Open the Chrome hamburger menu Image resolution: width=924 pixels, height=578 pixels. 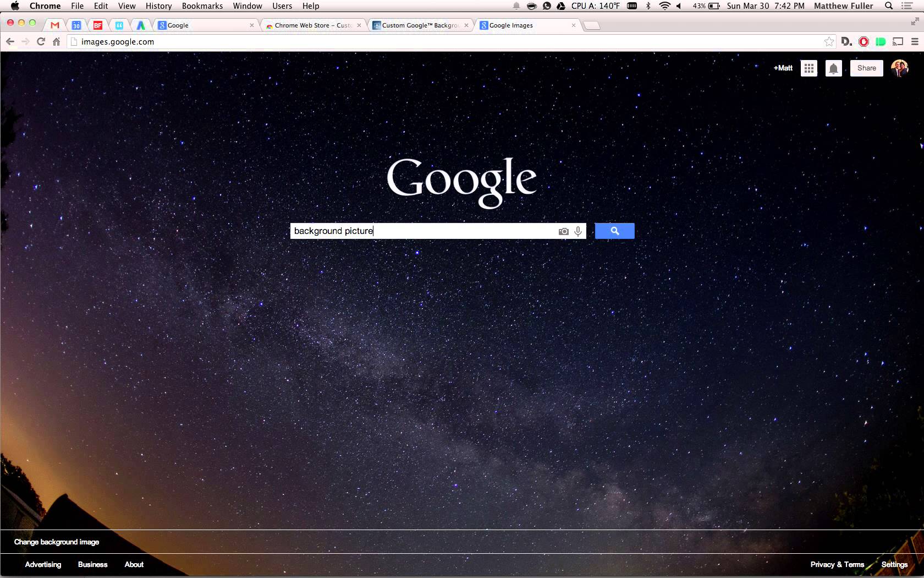click(x=915, y=42)
